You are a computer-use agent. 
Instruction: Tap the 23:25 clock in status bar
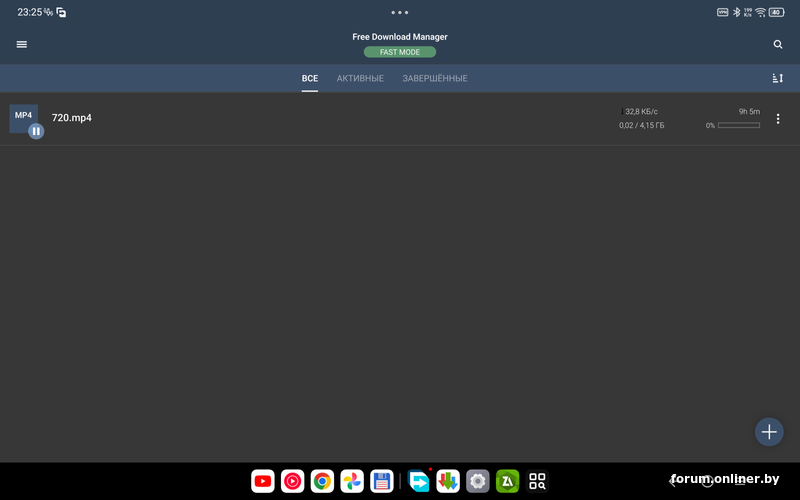(30, 12)
